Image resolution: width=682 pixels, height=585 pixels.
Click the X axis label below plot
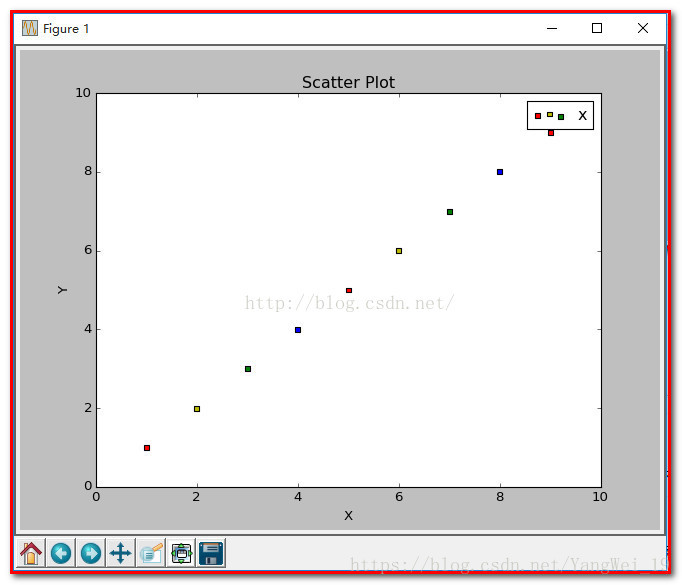348,516
